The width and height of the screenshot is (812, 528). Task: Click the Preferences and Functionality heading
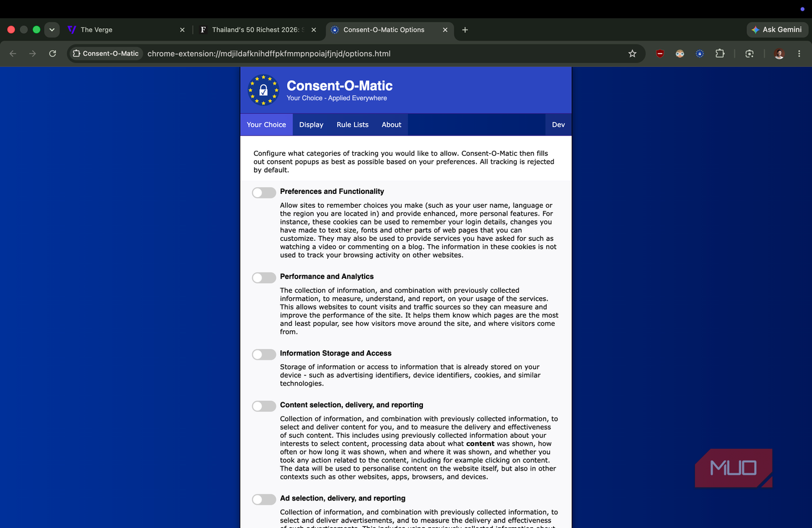[x=332, y=191]
